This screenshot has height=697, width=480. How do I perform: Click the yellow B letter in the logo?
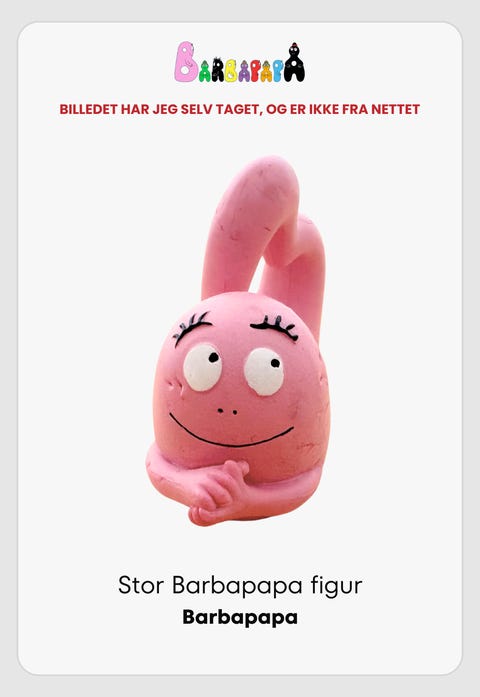(231, 70)
